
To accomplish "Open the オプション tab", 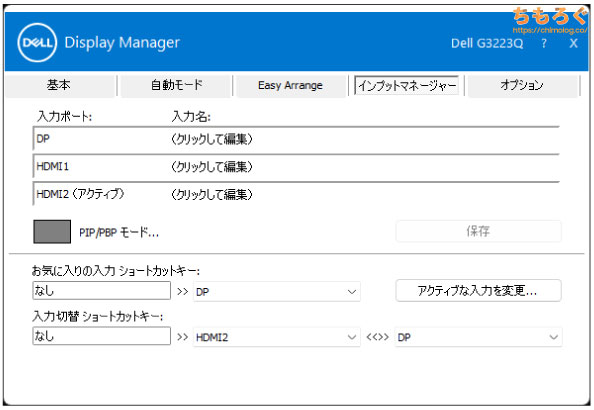I will [522, 85].
